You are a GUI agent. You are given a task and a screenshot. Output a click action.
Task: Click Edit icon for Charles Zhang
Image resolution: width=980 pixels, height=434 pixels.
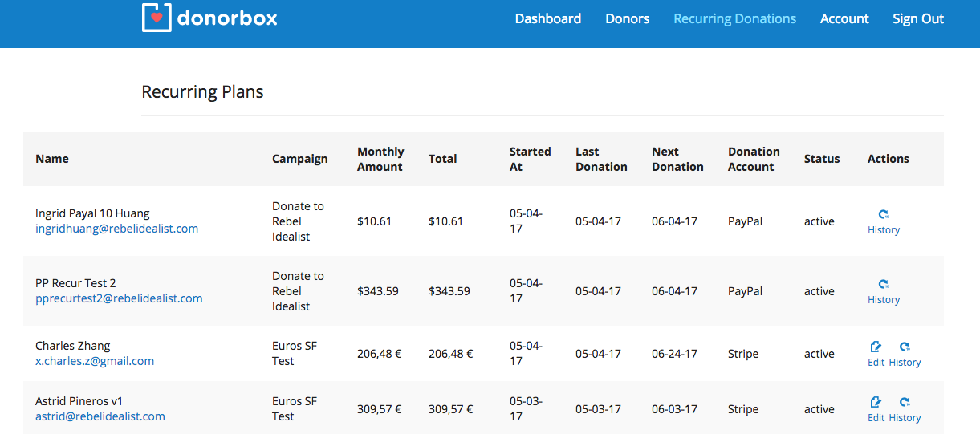876,347
